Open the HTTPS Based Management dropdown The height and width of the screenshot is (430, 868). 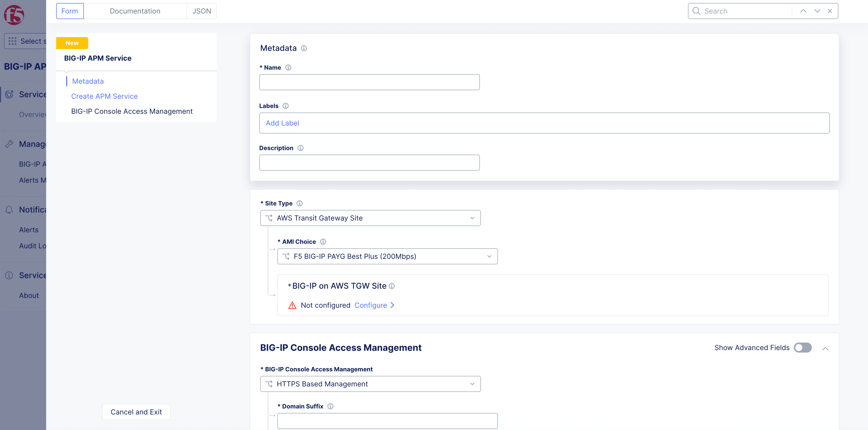370,384
